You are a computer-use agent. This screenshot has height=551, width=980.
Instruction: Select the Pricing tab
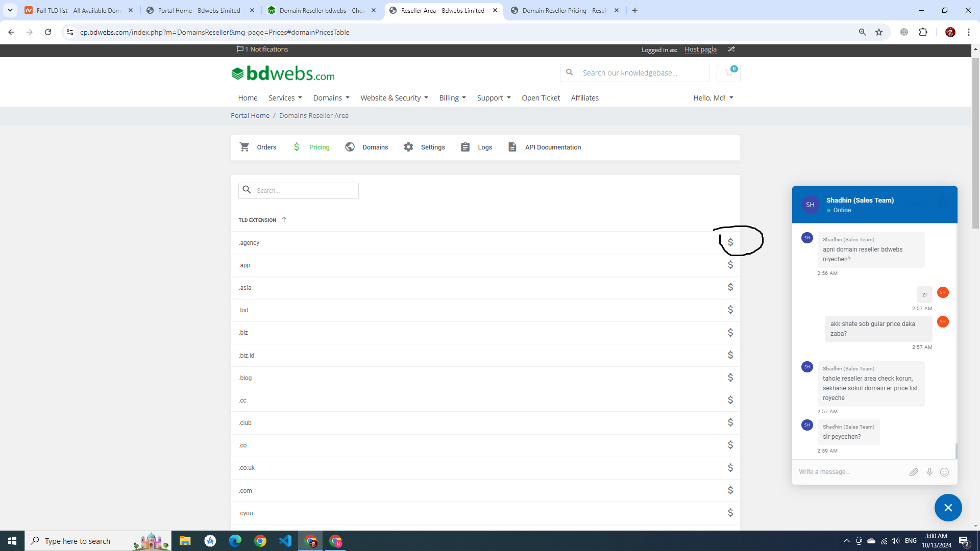(311, 147)
